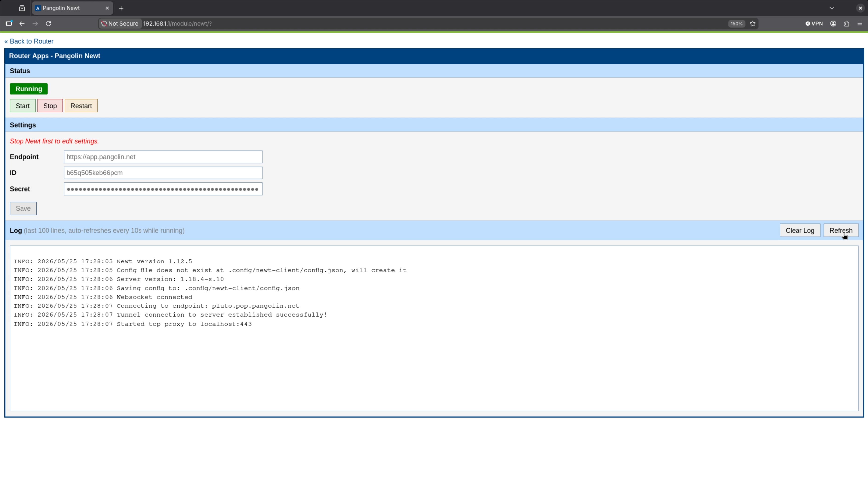Open the VPN panel
This screenshot has height=479, width=868.
pyautogui.click(x=814, y=23)
